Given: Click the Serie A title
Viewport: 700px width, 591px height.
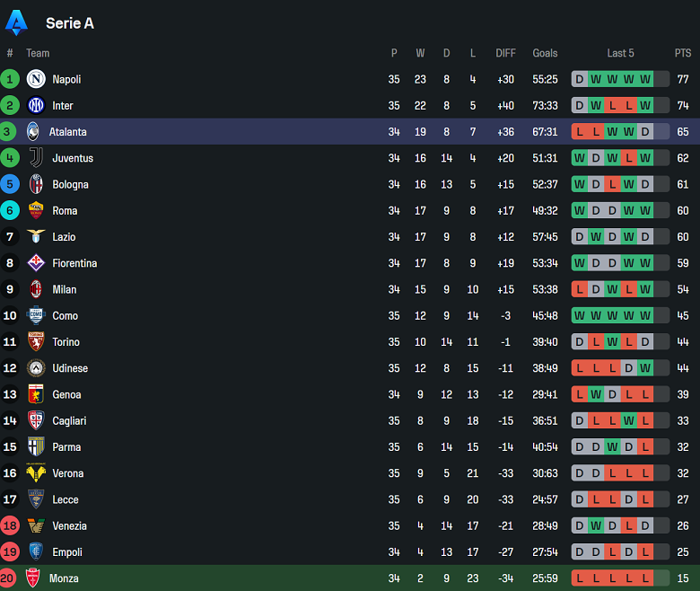Looking at the screenshot, I should click(70, 23).
